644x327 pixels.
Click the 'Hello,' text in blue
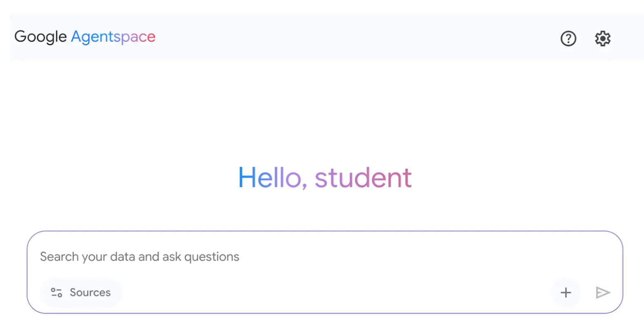coord(270,178)
